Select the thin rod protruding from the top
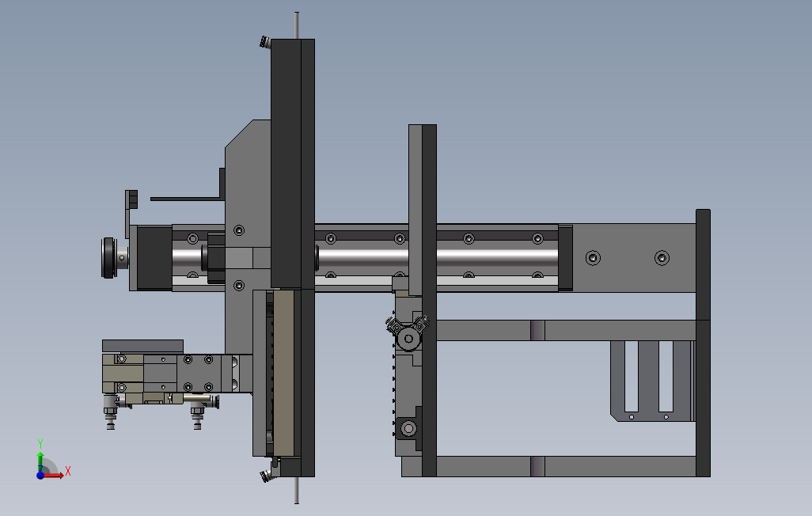The image size is (812, 516). pyautogui.click(x=297, y=25)
